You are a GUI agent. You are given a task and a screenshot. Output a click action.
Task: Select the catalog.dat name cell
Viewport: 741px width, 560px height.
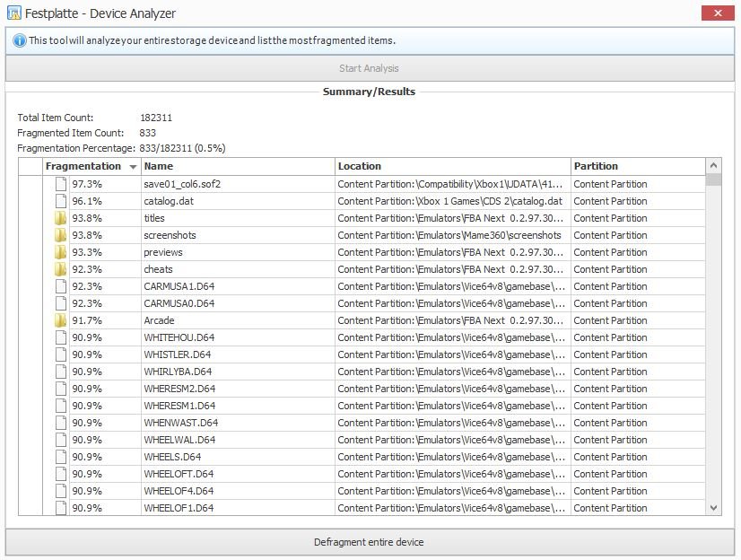pyautogui.click(x=238, y=201)
